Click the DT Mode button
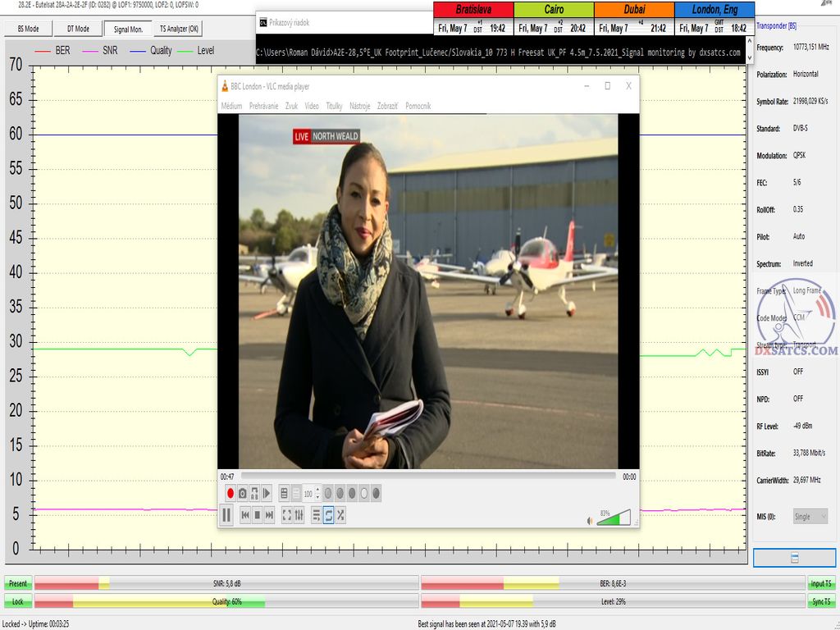The width and height of the screenshot is (840, 630). [x=77, y=29]
